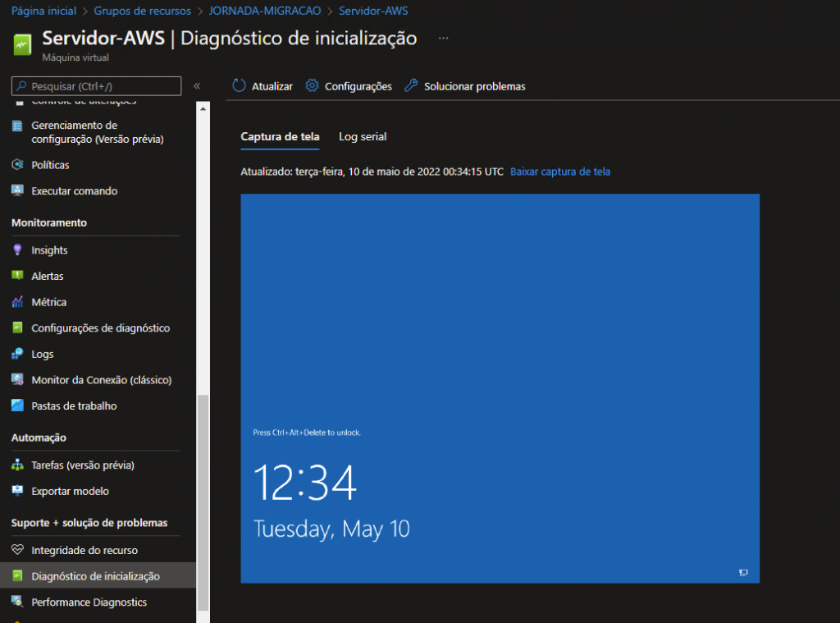
Task: Click the Baixar captura de tela link
Action: 560,172
